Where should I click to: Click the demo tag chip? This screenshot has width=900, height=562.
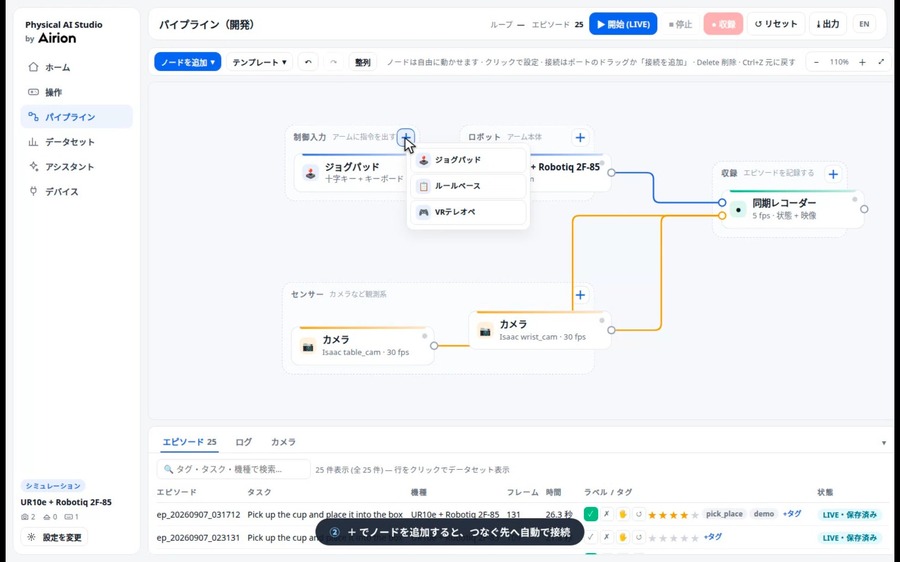764,514
